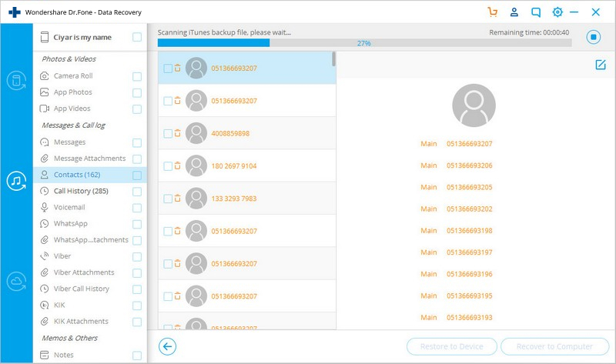
Task: Open the feedback chat icon
Action: point(536,12)
